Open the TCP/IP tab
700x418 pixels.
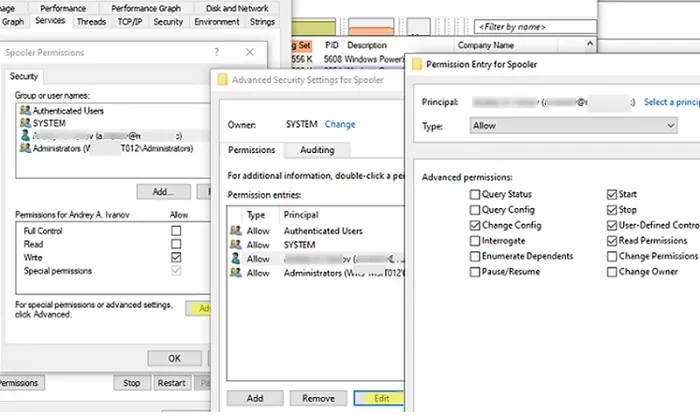click(x=129, y=21)
